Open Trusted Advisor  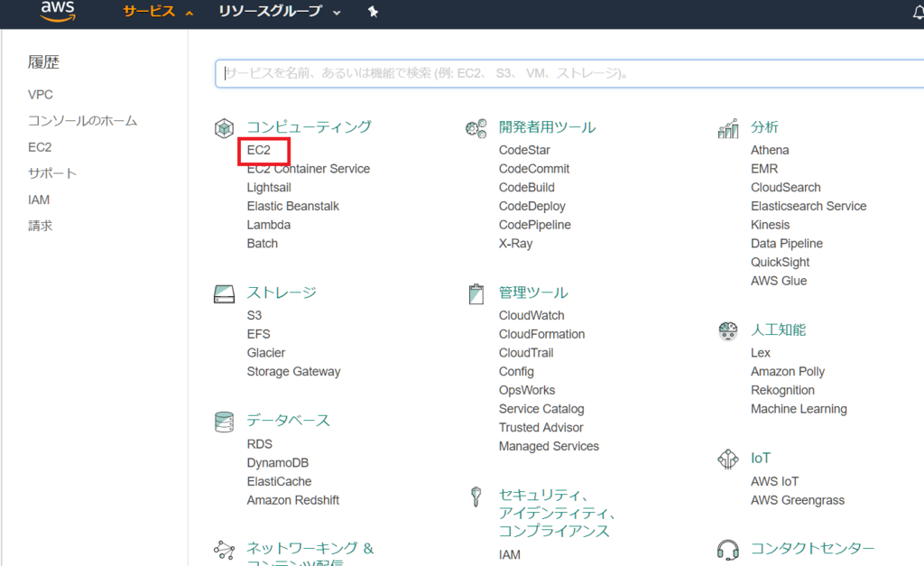click(x=541, y=428)
